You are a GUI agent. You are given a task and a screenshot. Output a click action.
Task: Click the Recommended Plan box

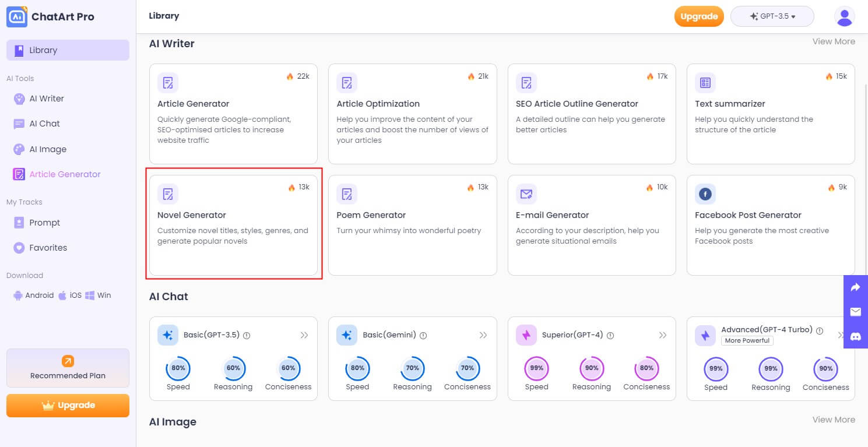68,368
